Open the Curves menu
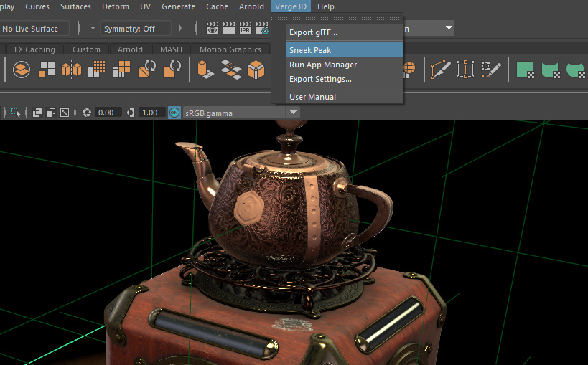 (x=37, y=6)
